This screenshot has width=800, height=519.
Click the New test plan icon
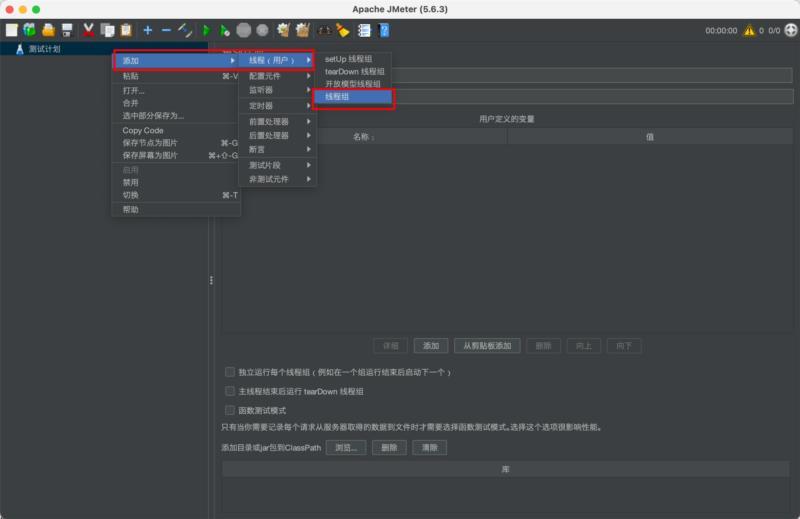(x=12, y=31)
